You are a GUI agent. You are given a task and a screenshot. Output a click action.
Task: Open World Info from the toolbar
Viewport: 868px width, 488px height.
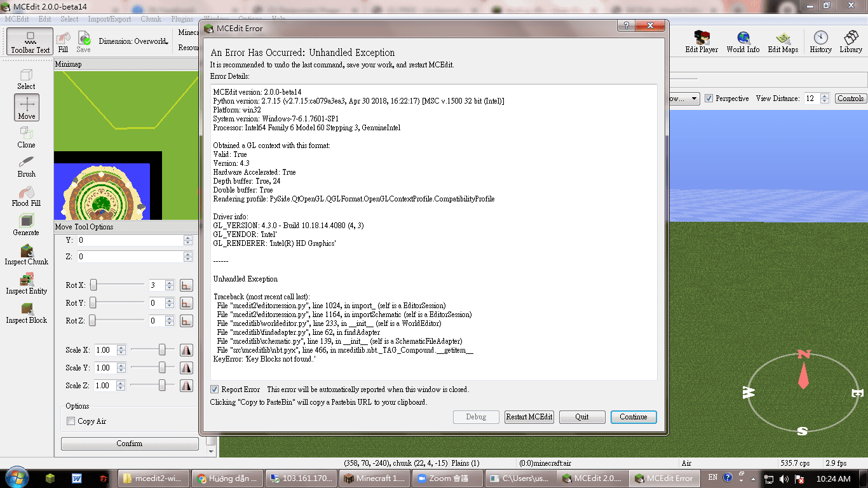(743, 42)
